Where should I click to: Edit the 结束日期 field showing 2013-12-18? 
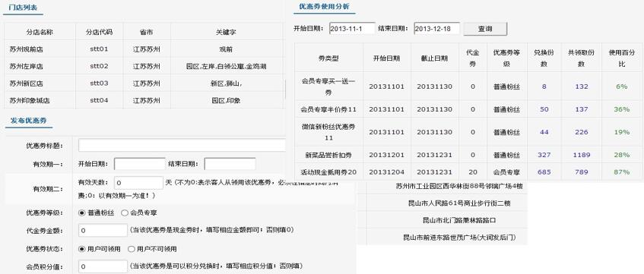(x=436, y=29)
